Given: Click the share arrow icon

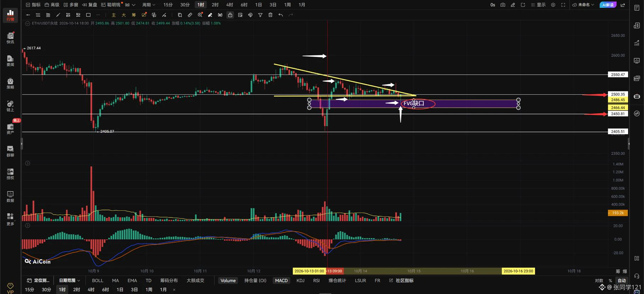Looking at the screenshot, I should [623, 5].
